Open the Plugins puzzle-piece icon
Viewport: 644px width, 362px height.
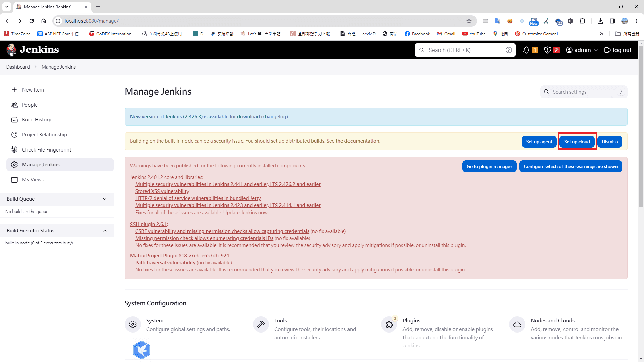[x=389, y=324]
